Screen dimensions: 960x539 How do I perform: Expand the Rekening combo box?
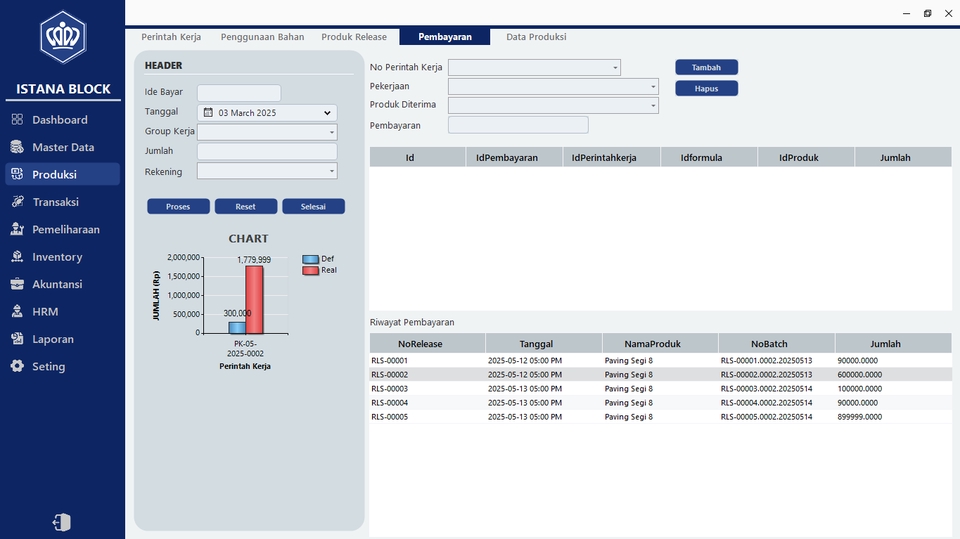[x=332, y=172]
